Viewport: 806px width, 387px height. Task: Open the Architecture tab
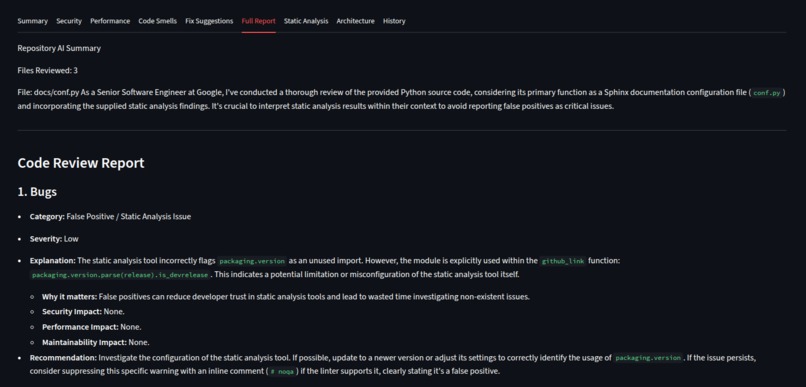[355, 21]
